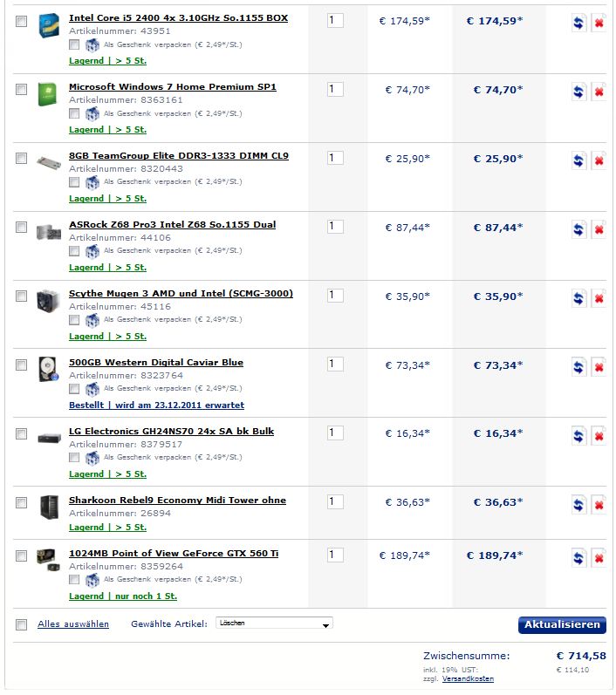Click the gift wrap icon for Western Digital drive
Image resolution: width=616 pixels, height=695 pixels.
[92, 389]
